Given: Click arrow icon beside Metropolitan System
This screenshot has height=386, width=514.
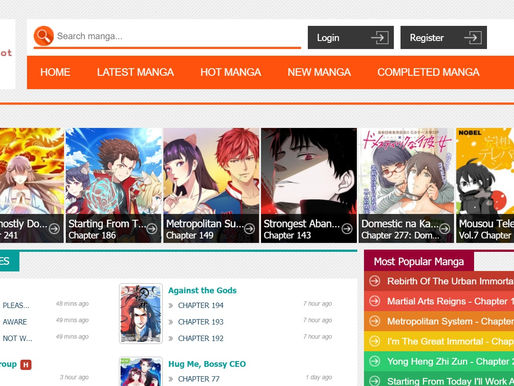Looking at the screenshot, I should point(374,321).
